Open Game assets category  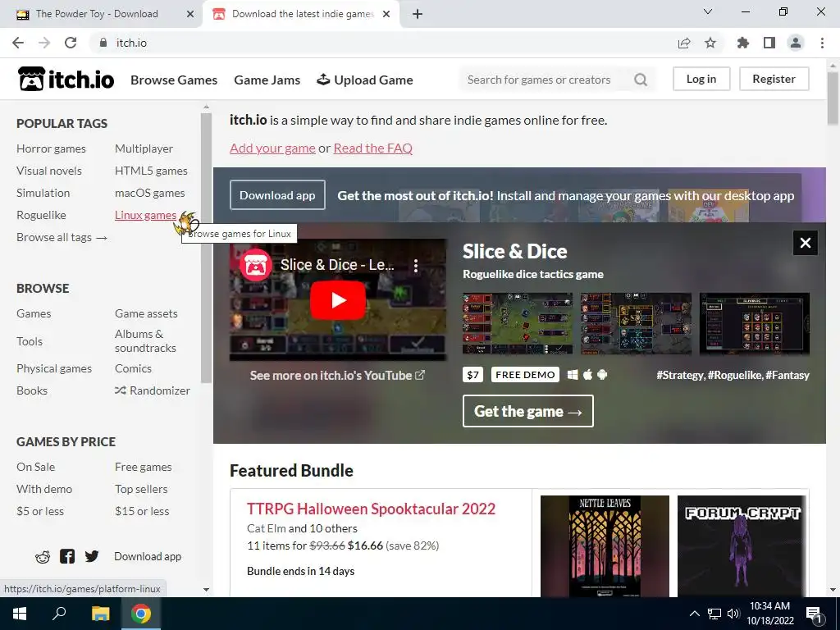click(146, 313)
